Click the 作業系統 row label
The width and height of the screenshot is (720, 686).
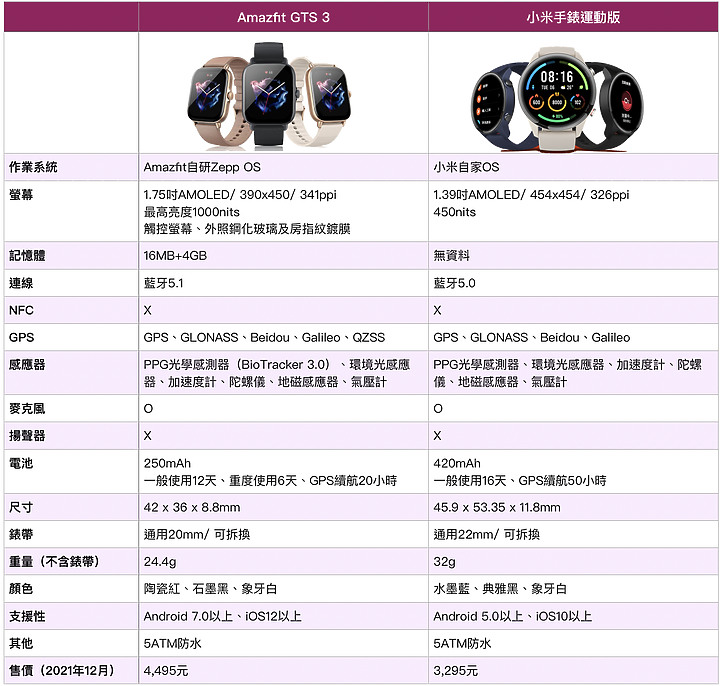(33, 167)
